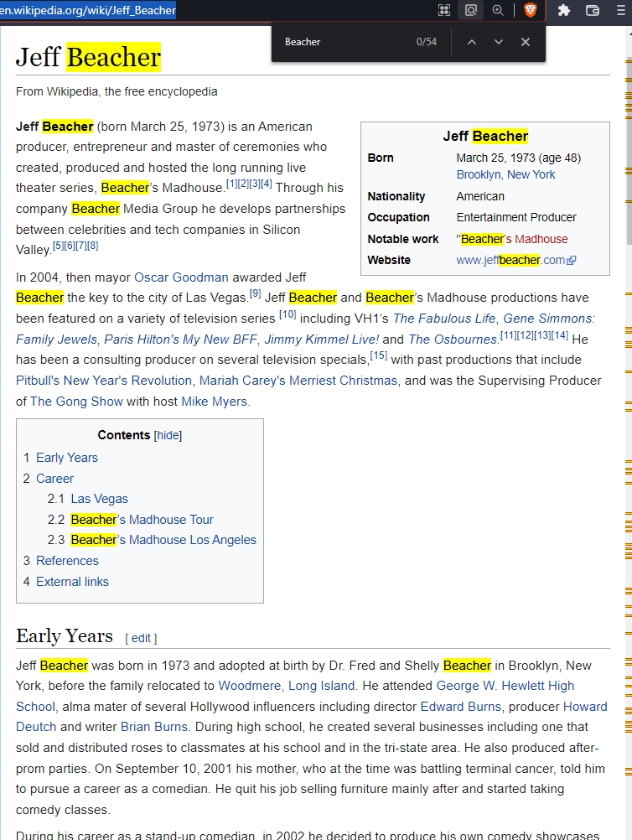
Task: Jump to 'External links' in Contents
Action: point(72,582)
